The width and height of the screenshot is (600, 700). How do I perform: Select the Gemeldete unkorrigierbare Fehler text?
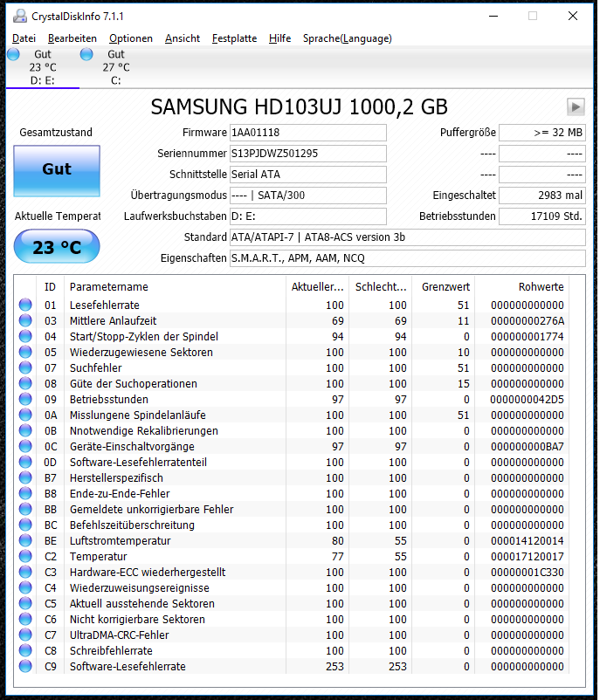(x=151, y=510)
